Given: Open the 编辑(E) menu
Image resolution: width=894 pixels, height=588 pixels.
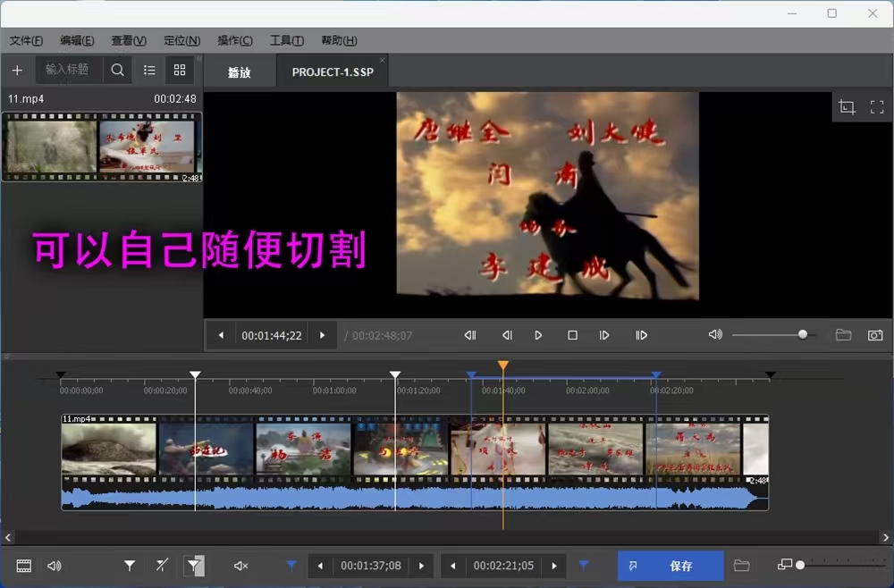Looking at the screenshot, I should click(77, 40).
